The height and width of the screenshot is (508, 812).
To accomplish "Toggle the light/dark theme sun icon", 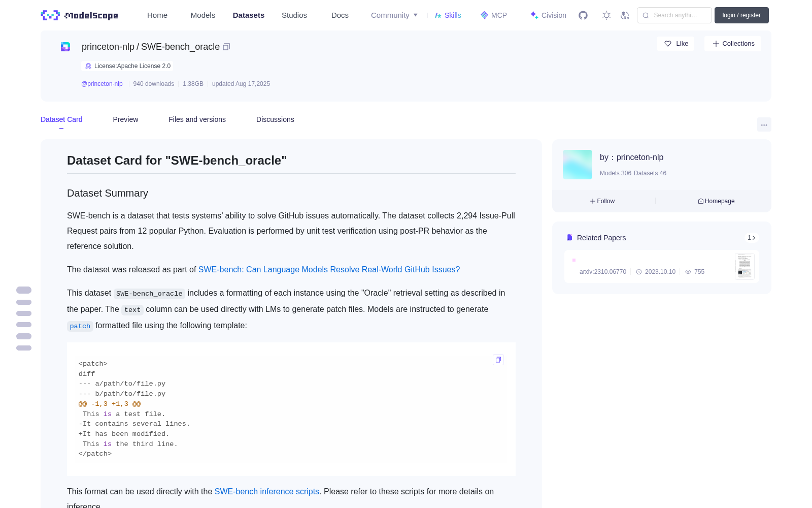I will coord(606,15).
